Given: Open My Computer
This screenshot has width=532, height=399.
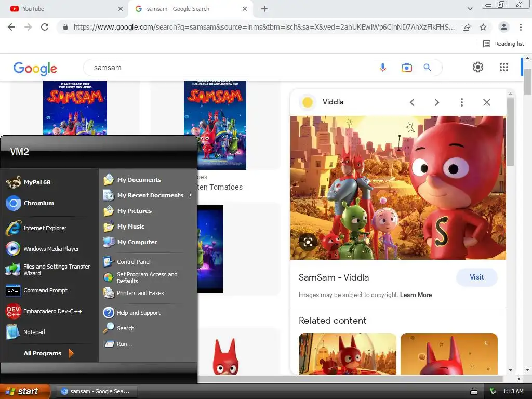Looking at the screenshot, I should 130,242.
